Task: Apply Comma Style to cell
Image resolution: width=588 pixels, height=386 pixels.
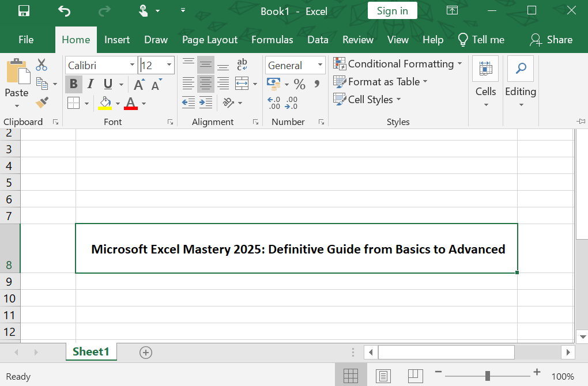Action: pos(317,84)
